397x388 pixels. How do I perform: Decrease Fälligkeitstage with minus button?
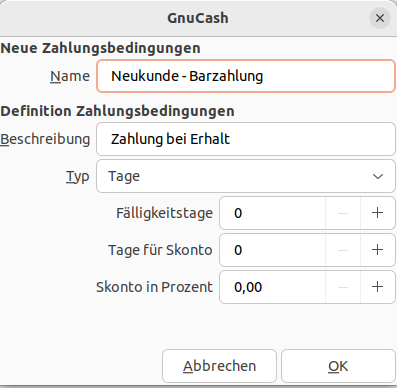pyautogui.click(x=343, y=213)
